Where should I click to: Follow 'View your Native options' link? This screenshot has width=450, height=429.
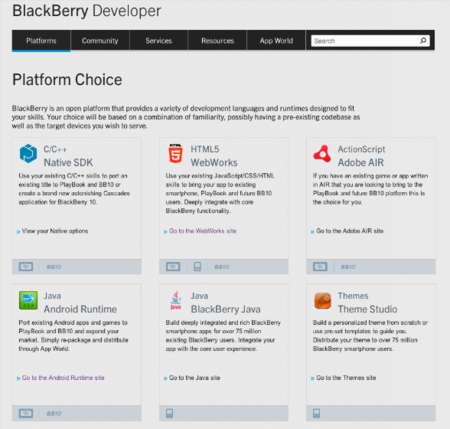coord(55,231)
